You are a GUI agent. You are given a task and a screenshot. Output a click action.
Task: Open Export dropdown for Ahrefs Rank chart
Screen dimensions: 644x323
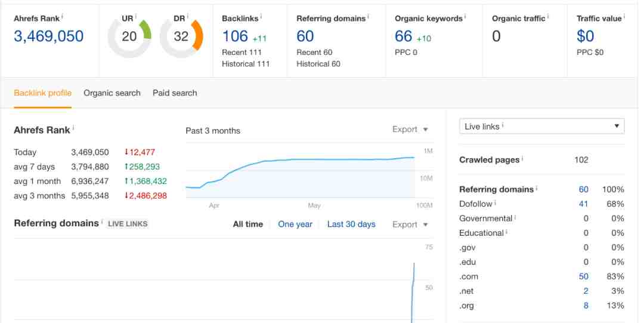(x=410, y=129)
